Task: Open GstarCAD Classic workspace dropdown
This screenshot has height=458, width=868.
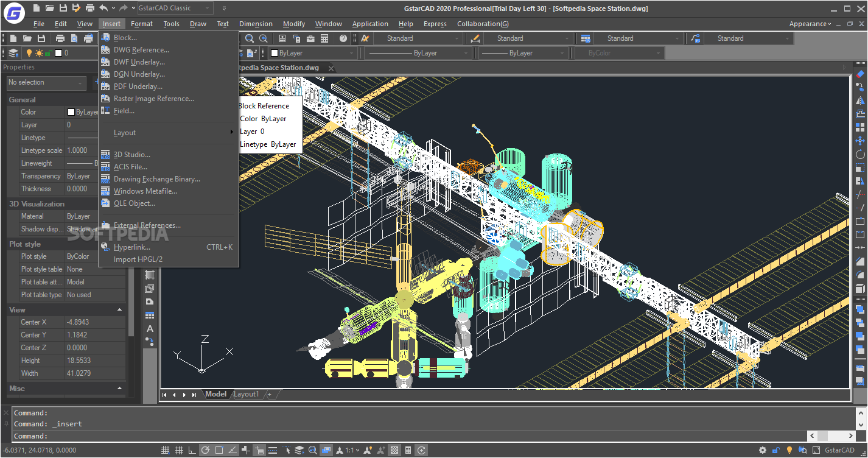Action: (x=175, y=8)
